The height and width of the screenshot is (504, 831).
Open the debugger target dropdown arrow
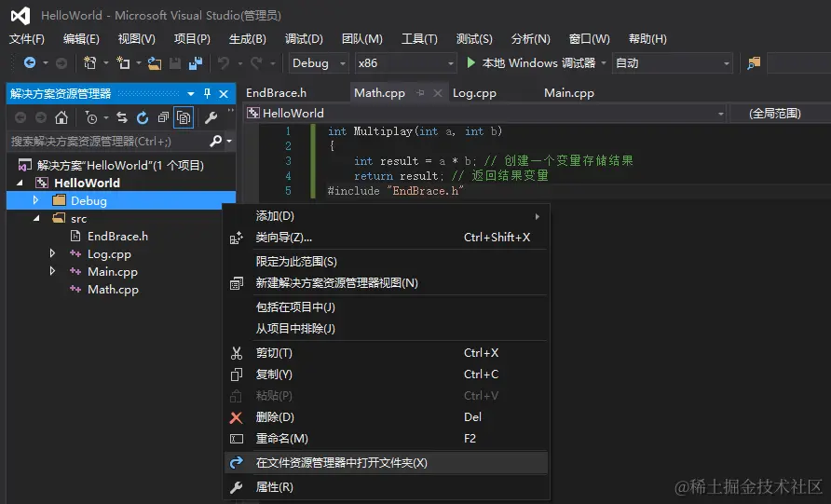click(x=603, y=63)
